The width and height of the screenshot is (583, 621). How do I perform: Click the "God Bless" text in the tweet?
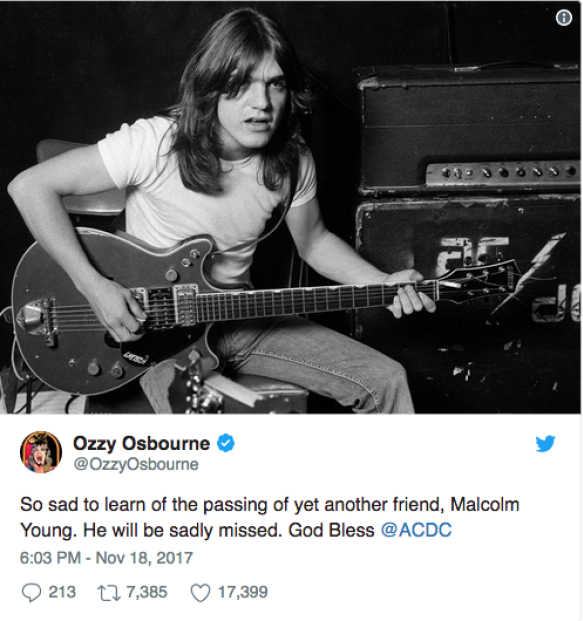331,530
